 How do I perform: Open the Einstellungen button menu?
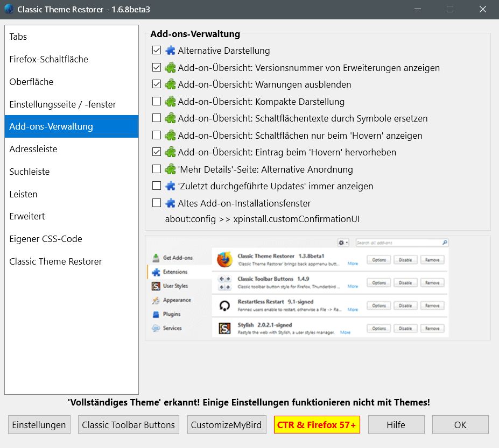pos(39,425)
